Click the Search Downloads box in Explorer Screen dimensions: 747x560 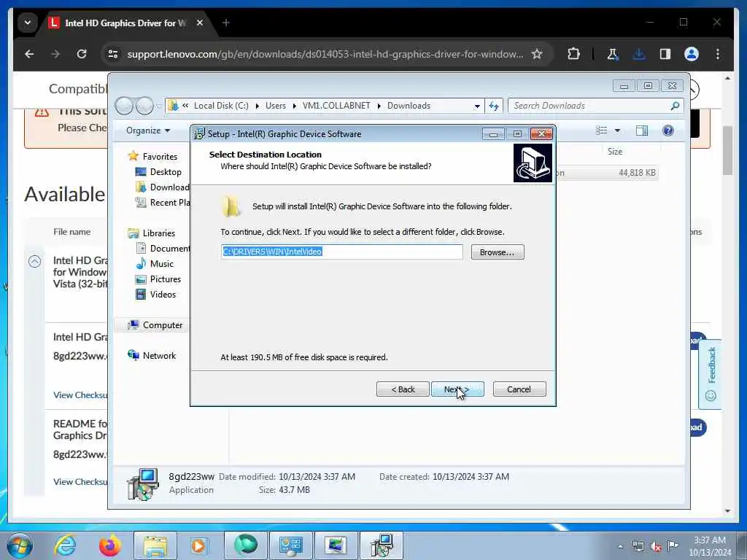point(595,106)
